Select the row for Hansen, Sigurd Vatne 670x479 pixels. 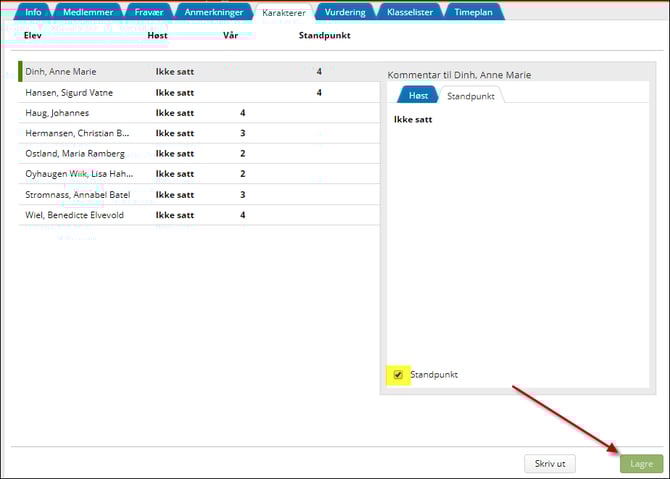[69, 92]
